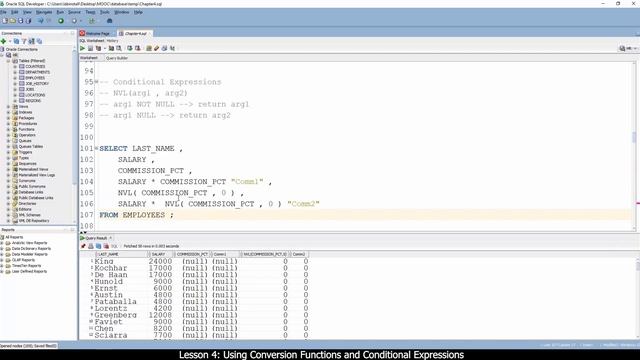This screenshot has height=360, width=640.
Task: Click the Commit icon
Action: coord(130,48)
